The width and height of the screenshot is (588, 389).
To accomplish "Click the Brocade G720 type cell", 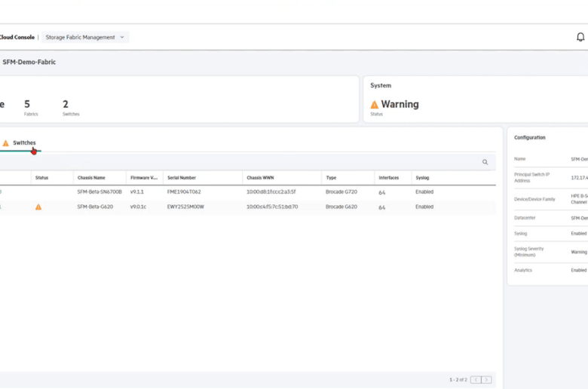I will (341, 191).
